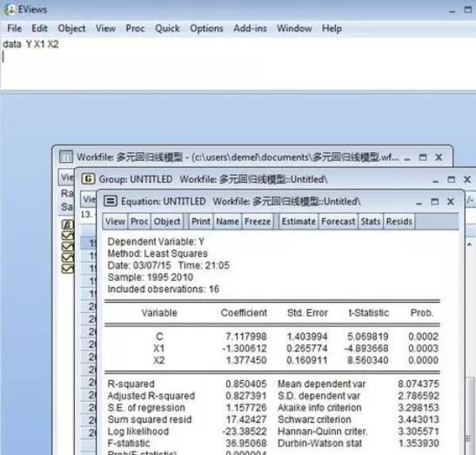Click X2 coefficient 1.377450
The image size is (476, 455).
246,360
